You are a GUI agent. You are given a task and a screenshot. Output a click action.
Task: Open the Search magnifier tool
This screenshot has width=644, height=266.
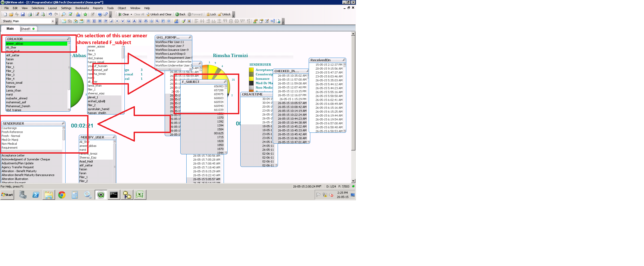[x=63, y=14]
